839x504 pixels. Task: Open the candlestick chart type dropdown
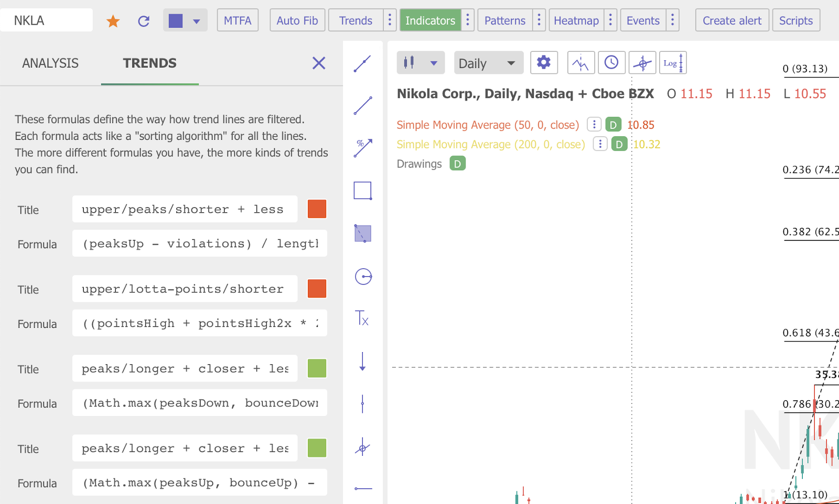click(421, 63)
